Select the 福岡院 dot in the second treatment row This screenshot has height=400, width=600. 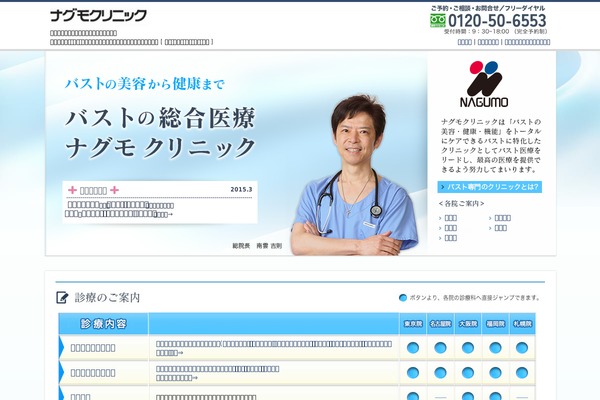495,372
